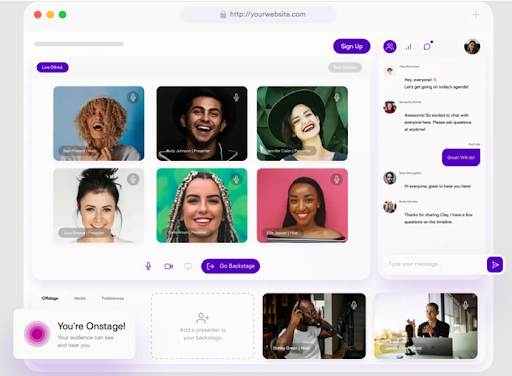This screenshot has width=512, height=376.
Task: Click the End Session button
Action: tap(345, 67)
